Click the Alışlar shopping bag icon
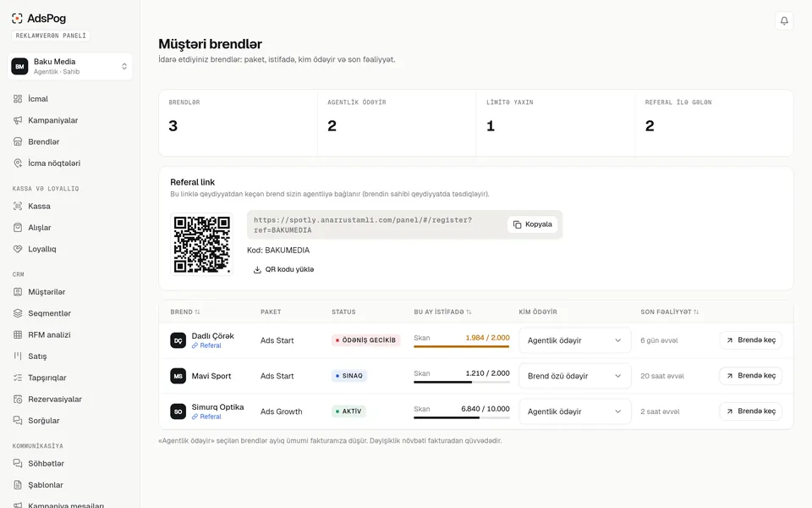 click(x=18, y=228)
